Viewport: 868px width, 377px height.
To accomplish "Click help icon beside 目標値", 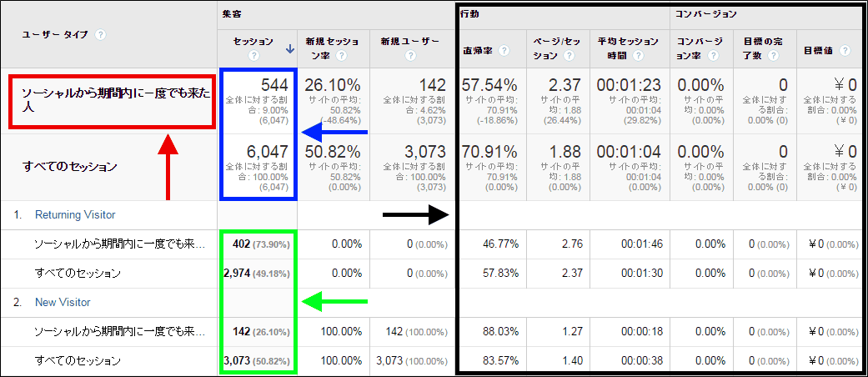I will click(845, 50).
